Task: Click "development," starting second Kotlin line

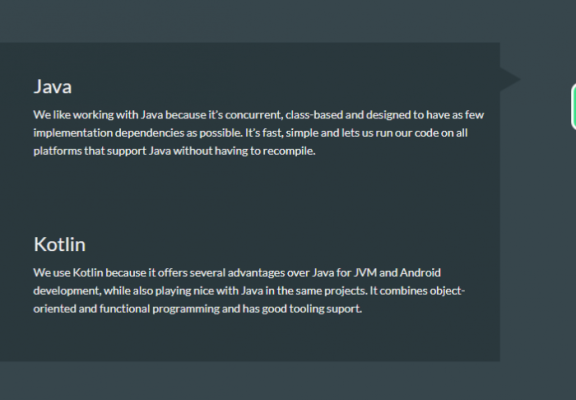Action: [x=67, y=291]
